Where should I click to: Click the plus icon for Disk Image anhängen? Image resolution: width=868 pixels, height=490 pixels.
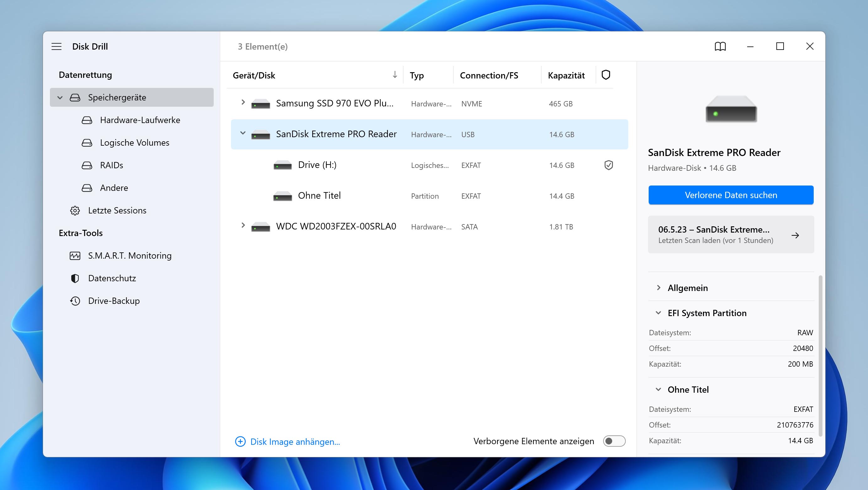pyautogui.click(x=240, y=441)
